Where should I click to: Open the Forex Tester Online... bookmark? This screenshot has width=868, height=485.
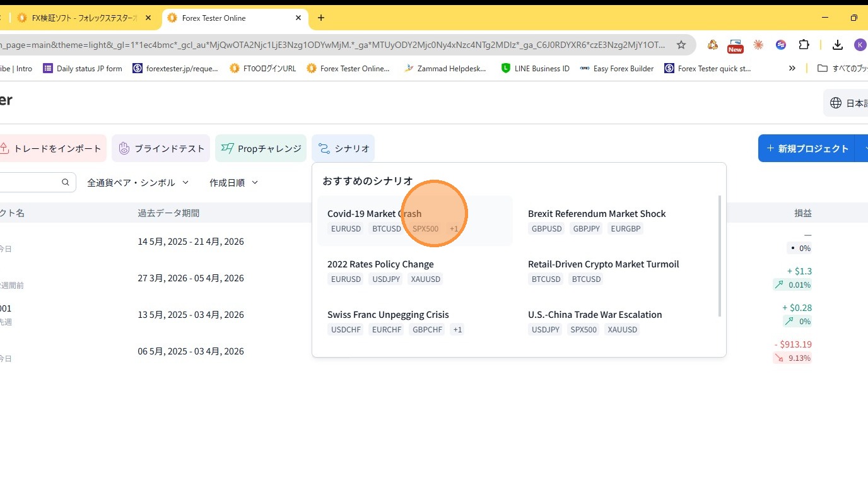[348, 68]
